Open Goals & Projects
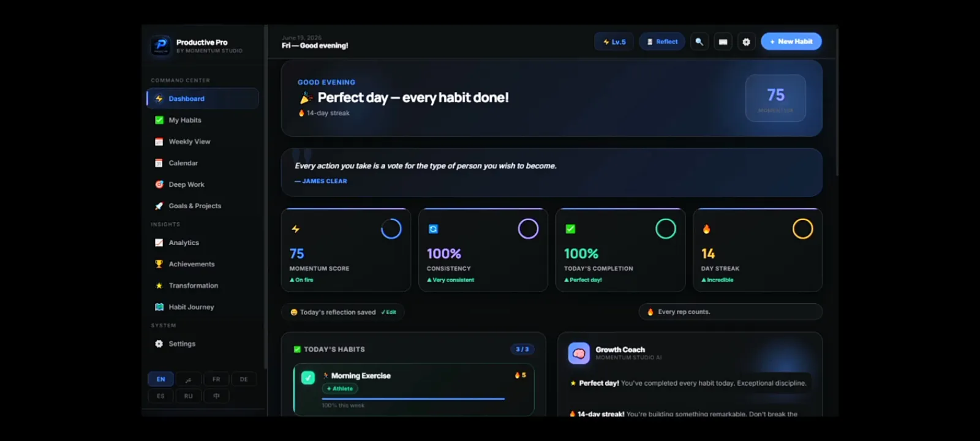The image size is (980, 441). (x=203, y=206)
